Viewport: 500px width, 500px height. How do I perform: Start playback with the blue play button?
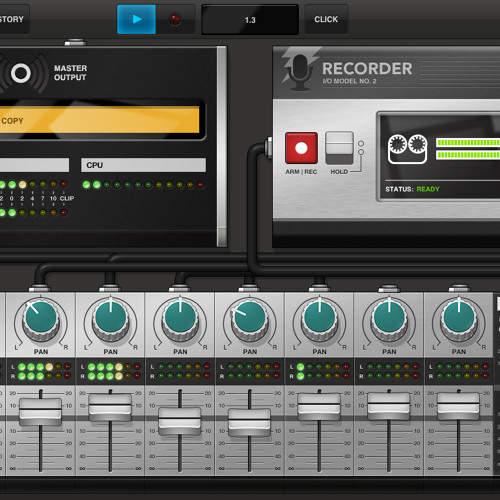136,19
